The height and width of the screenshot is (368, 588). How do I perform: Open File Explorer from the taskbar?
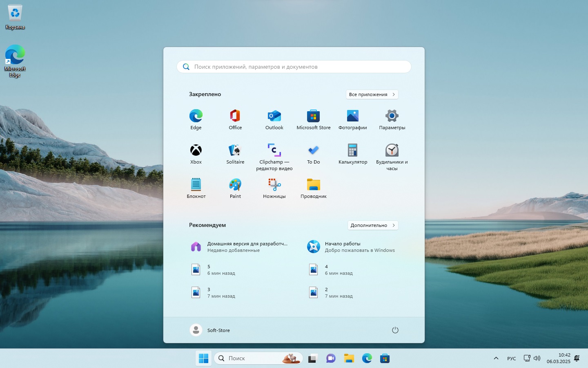click(x=349, y=359)
